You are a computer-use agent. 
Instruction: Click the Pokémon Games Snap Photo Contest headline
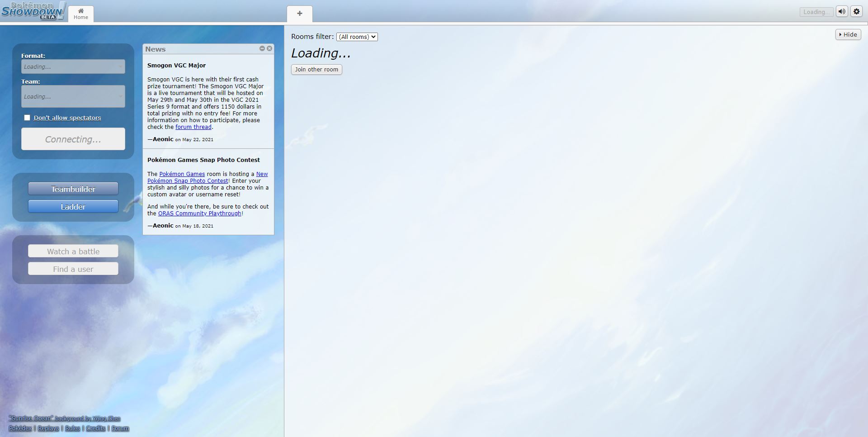(203, 160)
